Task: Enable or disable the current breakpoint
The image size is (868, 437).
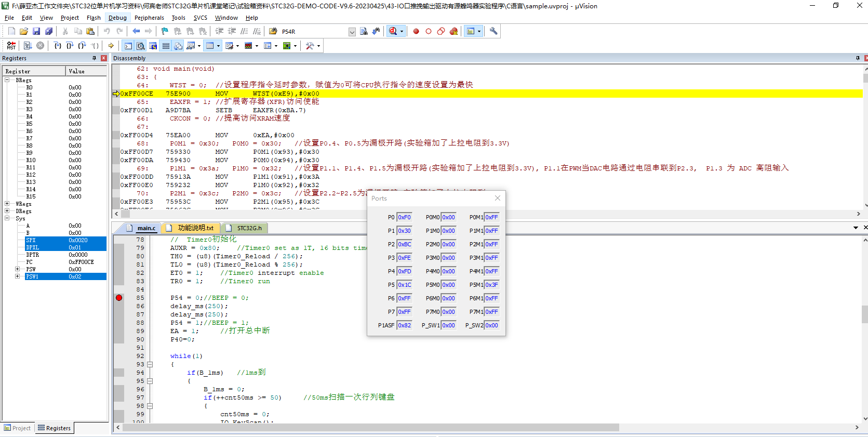Action: (429, 31)
